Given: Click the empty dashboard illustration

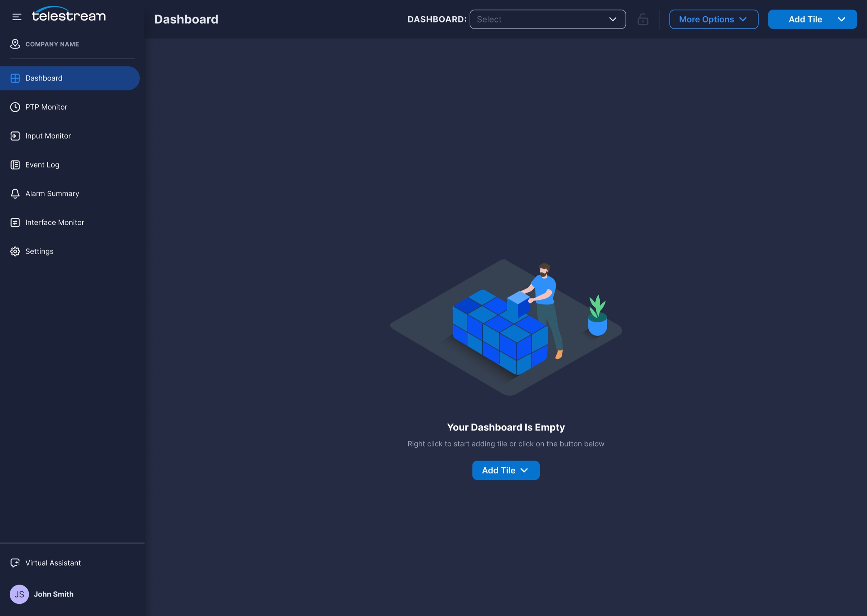Looking at the screenshot, I should (506, 327).
